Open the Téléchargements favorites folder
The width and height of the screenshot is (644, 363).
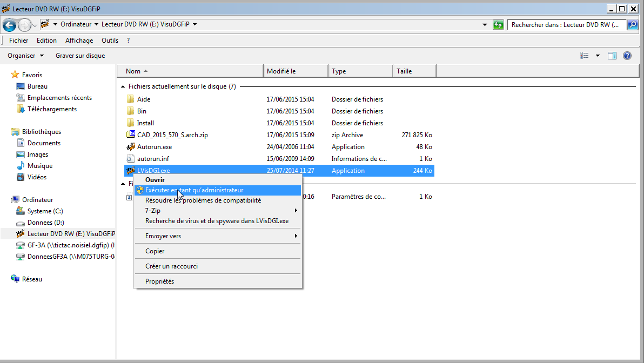pos(52,109)
